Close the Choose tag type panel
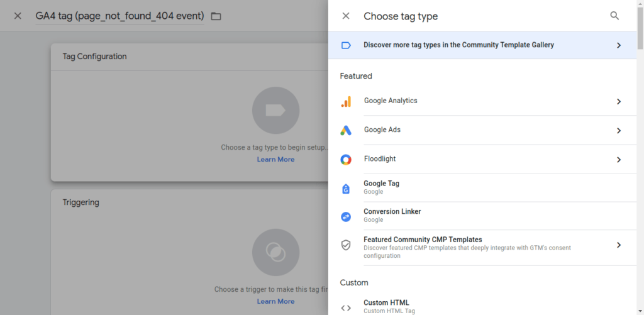Viewport: 644px width, 315px height. (346, 16)
